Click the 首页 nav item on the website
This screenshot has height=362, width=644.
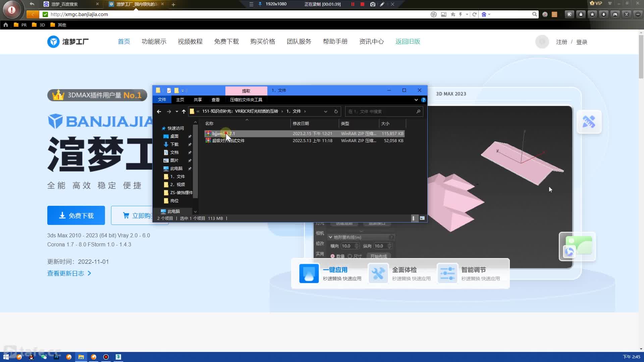pos(124,42)
